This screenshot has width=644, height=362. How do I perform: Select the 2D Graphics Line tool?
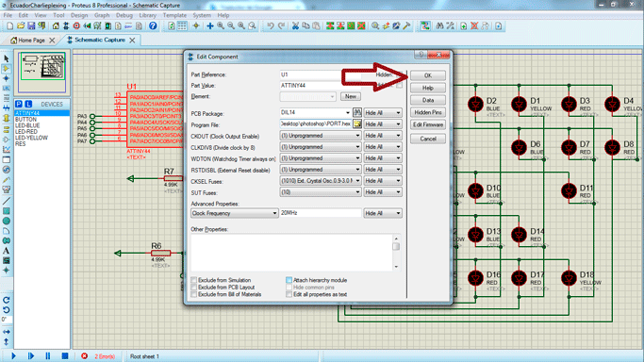point(7,201)
